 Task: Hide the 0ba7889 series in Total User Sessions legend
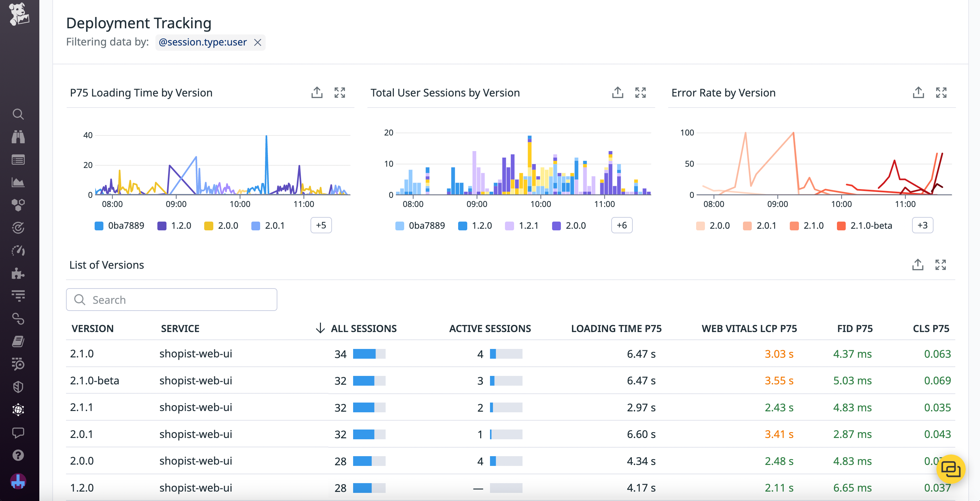tap(420, 225)
